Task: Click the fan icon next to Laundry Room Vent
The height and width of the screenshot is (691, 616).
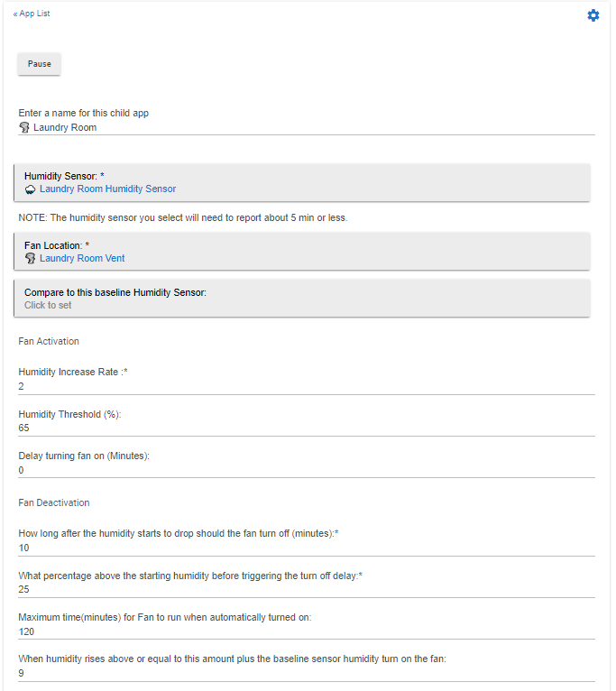Action: click(30, 258)
